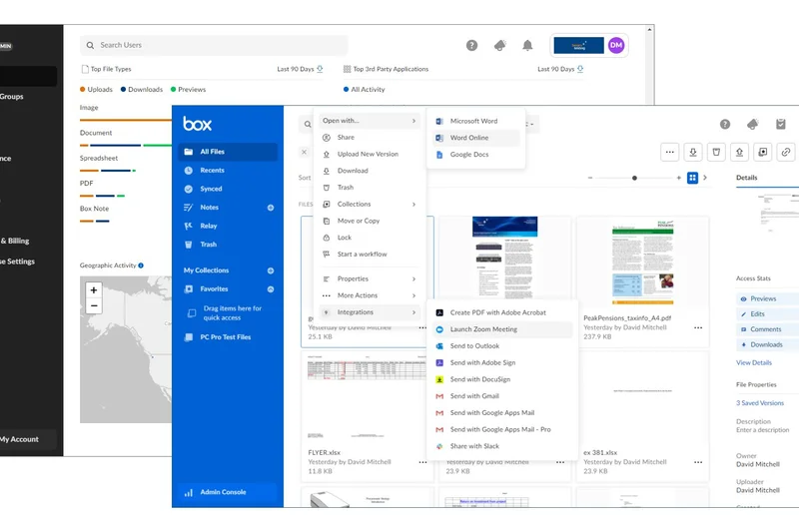Click the plus icon beside My Collections

click(270, 270)
